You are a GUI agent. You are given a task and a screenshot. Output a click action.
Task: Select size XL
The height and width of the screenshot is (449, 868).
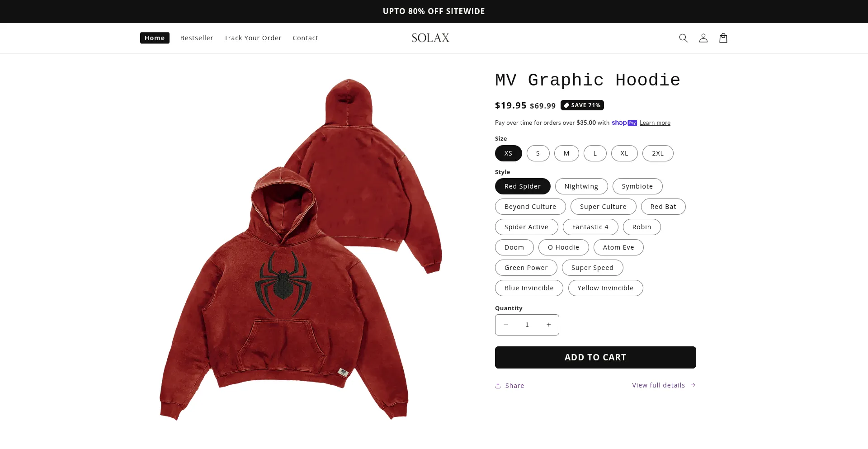coord(624,153)
